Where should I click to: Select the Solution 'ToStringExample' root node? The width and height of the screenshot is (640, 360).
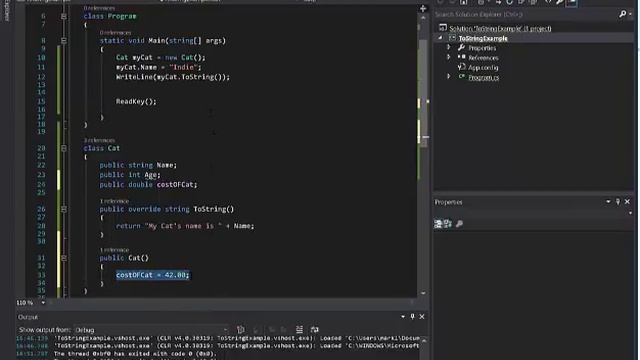pos(500,29)
